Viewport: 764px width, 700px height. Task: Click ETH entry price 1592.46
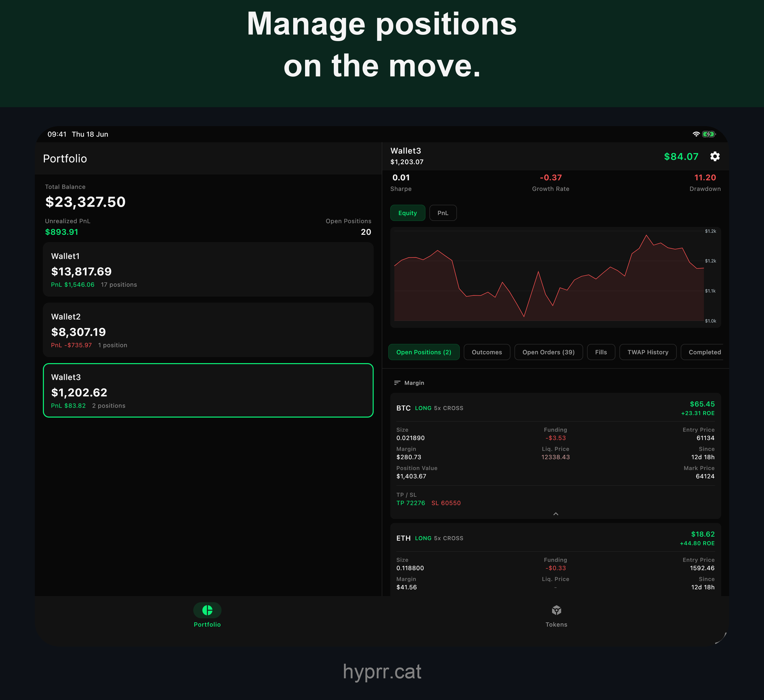click(x=702, y=568)
